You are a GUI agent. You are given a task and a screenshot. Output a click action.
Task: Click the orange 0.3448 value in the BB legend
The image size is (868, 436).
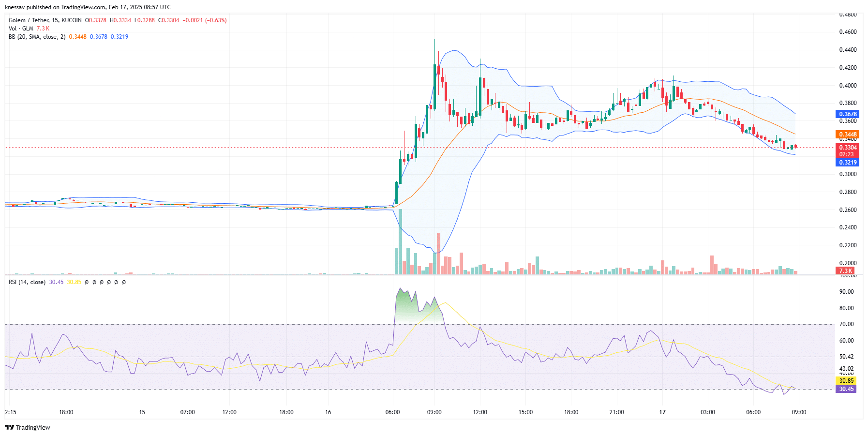point(78,37)
